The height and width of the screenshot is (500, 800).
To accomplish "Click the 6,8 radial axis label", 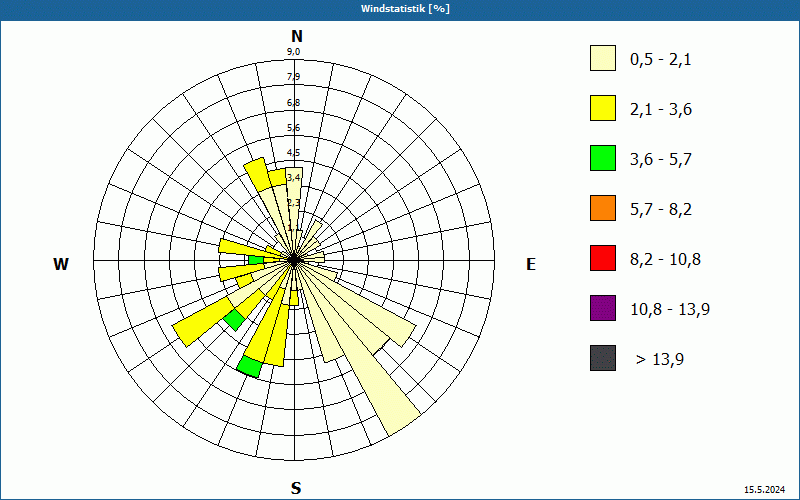I will click(293, 103).
